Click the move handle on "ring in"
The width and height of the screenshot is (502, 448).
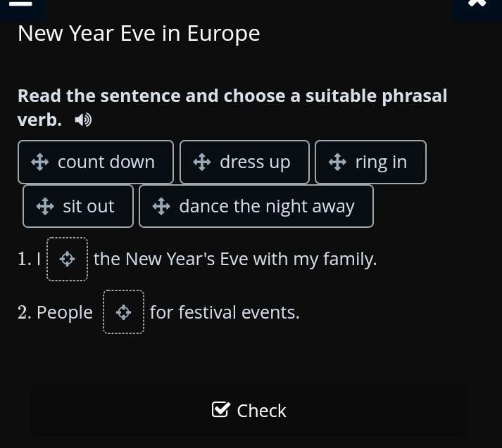point(337,162)
